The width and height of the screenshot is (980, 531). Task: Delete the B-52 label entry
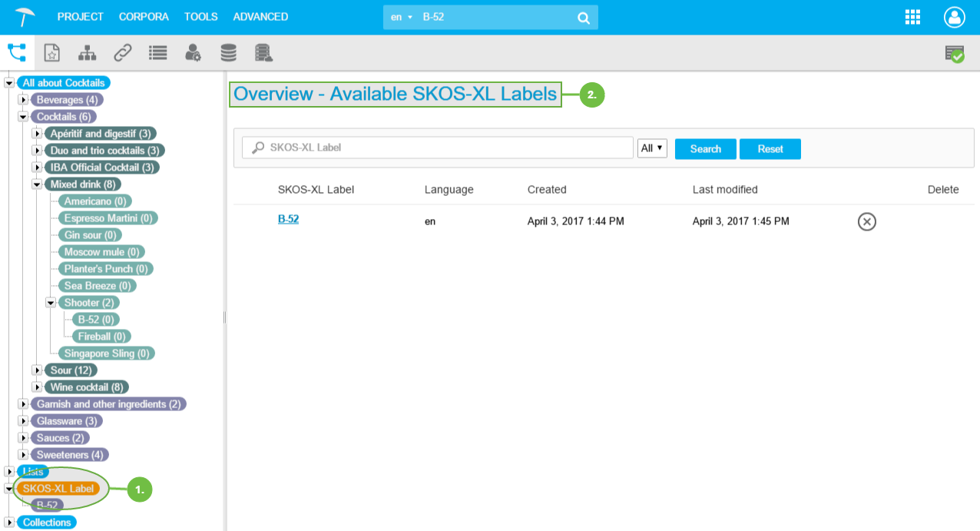coord(866,222)
